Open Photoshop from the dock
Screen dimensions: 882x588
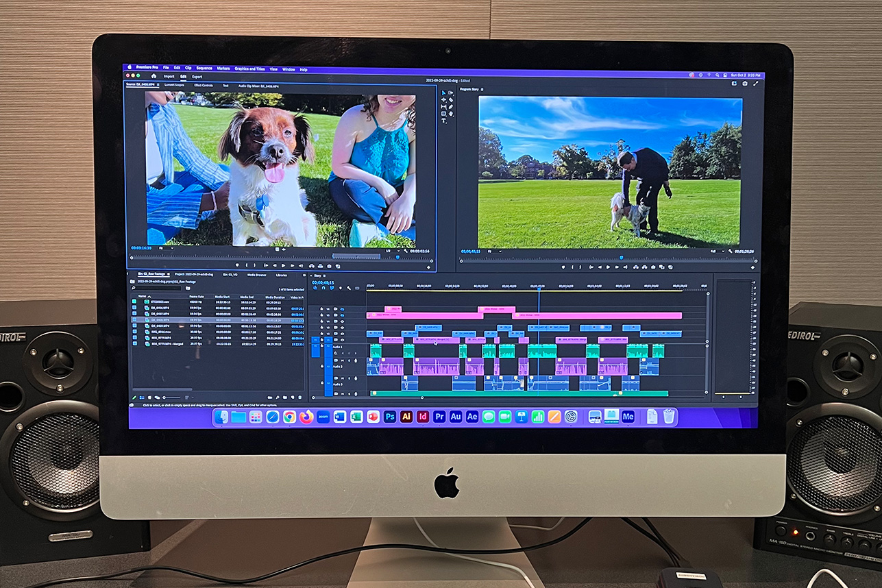(x=390, y=417)
